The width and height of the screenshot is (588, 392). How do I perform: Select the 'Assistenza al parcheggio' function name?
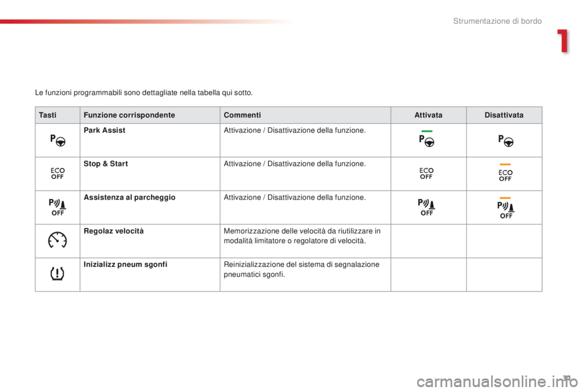[x=130, y=197]
